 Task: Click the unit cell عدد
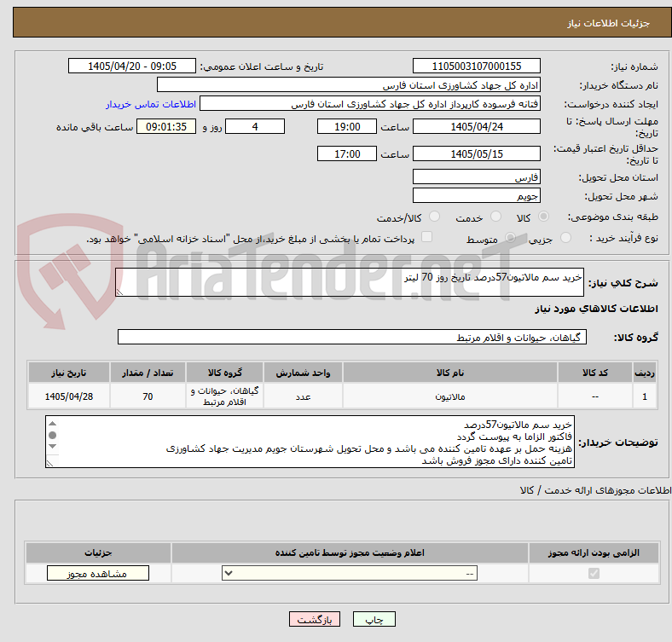pos(303,396)
